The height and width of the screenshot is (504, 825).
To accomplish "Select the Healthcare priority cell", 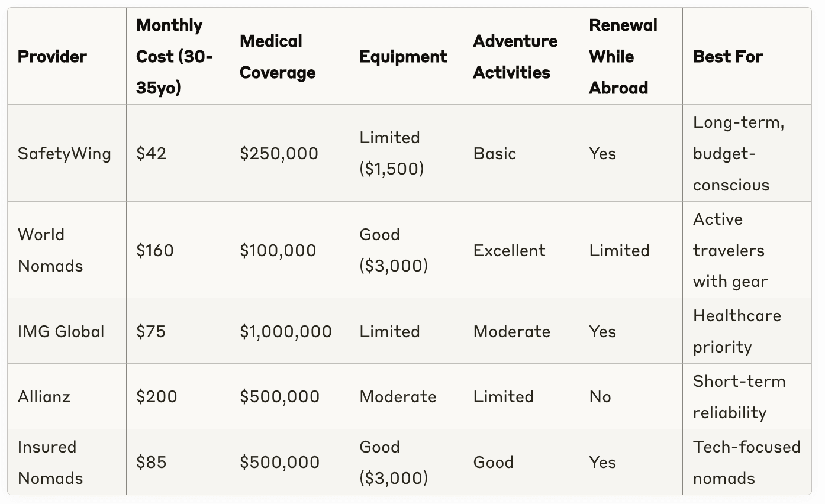I will tap(736, 331).
